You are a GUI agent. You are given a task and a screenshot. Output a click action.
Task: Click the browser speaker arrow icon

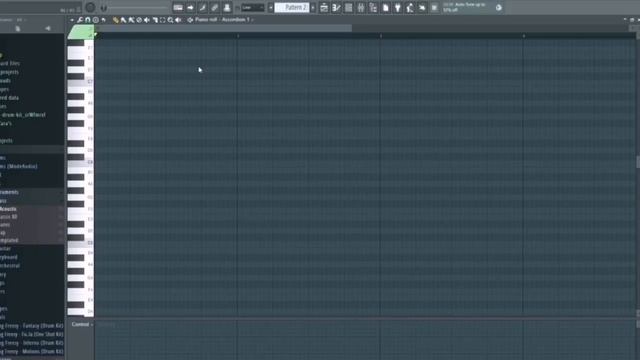pos(48,28)
